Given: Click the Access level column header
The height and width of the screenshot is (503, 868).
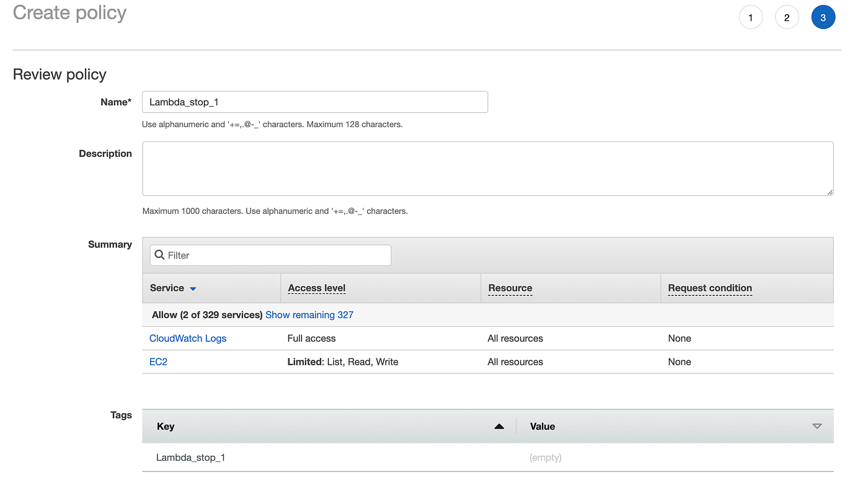Looking at the screenshot, I should pos(317,288).
